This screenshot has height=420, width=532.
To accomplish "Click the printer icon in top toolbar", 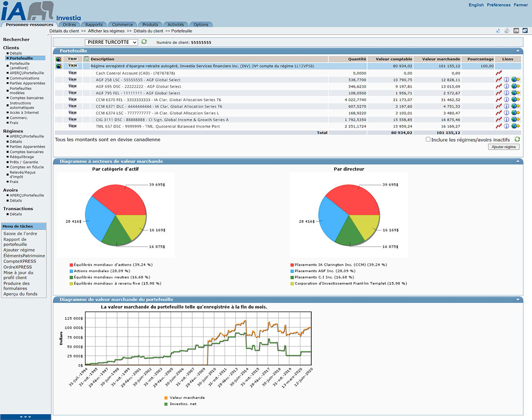I will (507, 31).
